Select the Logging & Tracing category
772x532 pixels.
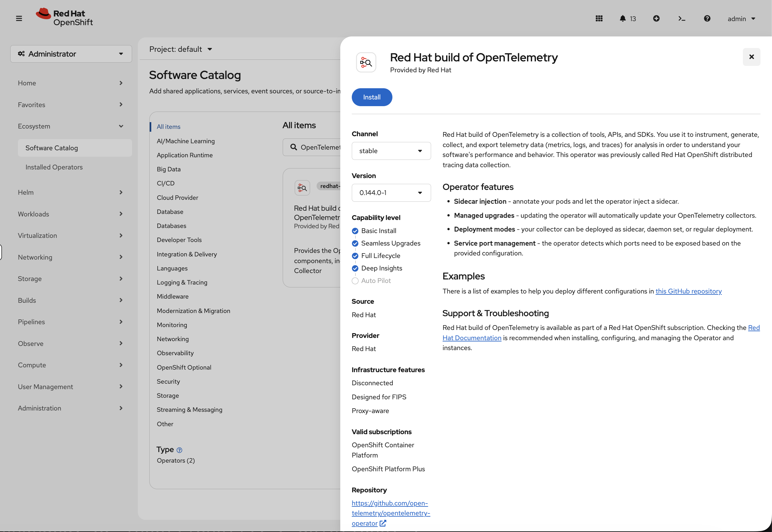182,282
